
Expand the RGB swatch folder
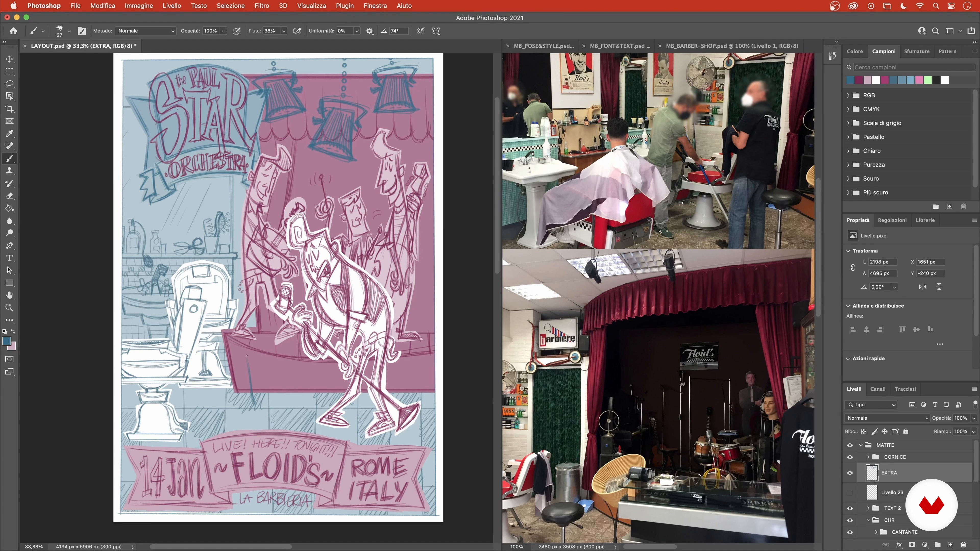[x=848, y=95]
